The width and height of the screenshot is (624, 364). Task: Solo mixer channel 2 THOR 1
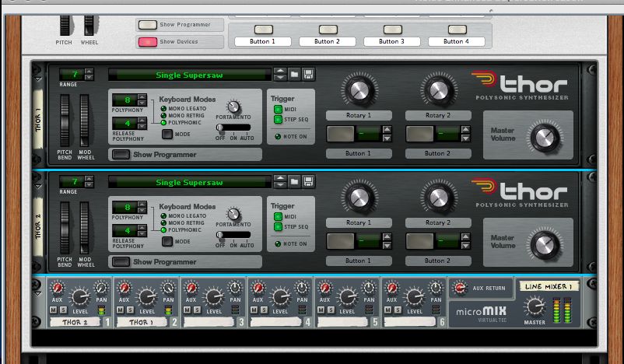[x=130, y=310]
